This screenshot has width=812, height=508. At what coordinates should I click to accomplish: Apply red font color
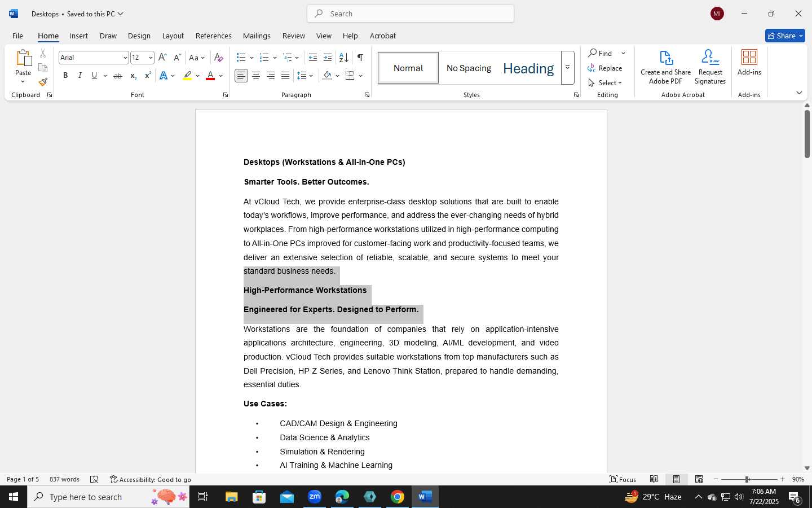point(210,76)
